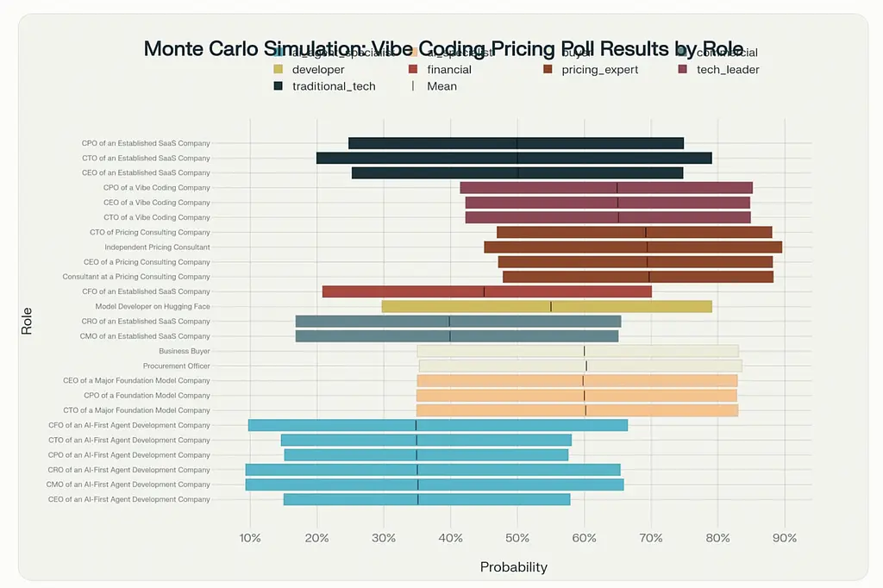Click the developer legend color swatch
883x588 pixels.
pos(279,70)
